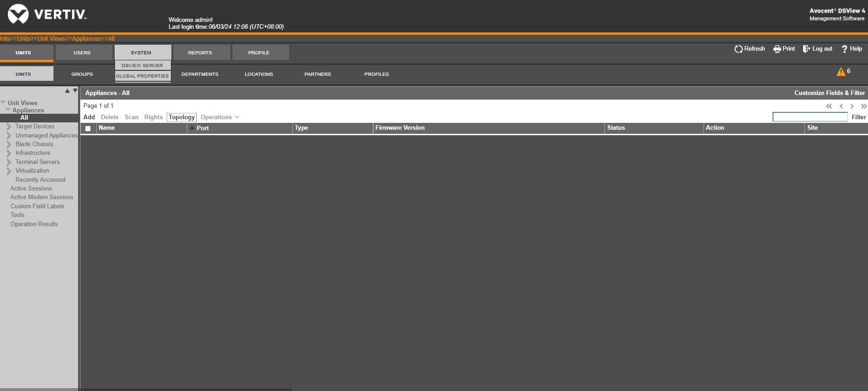Go to first page with double-left arrow
Screen dimensions: 868x391
829,106
